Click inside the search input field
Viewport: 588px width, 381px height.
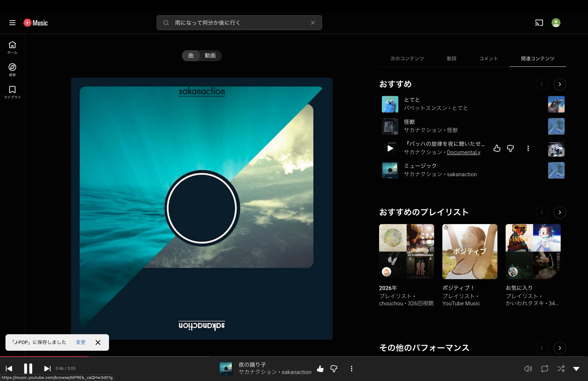(x=239, y=23)
